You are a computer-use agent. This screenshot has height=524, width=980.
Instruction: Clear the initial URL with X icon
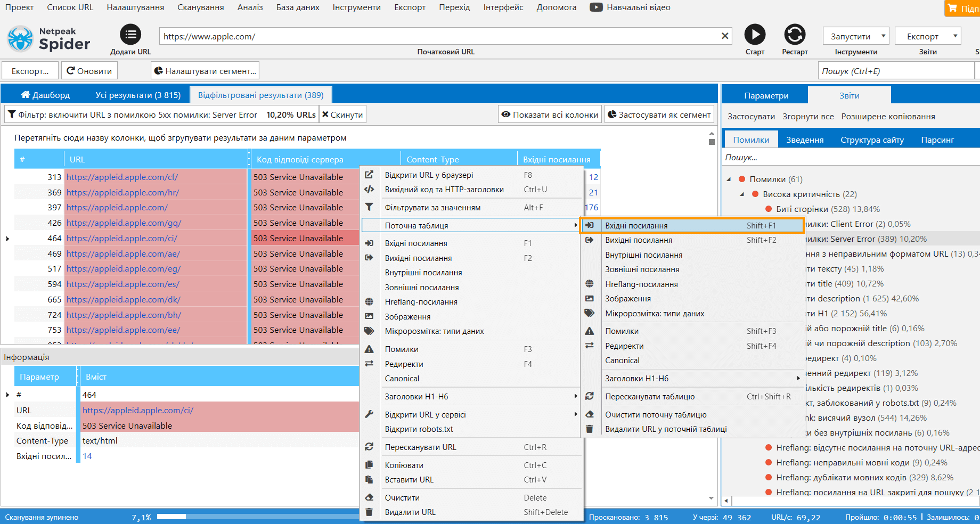coord(725,36)
